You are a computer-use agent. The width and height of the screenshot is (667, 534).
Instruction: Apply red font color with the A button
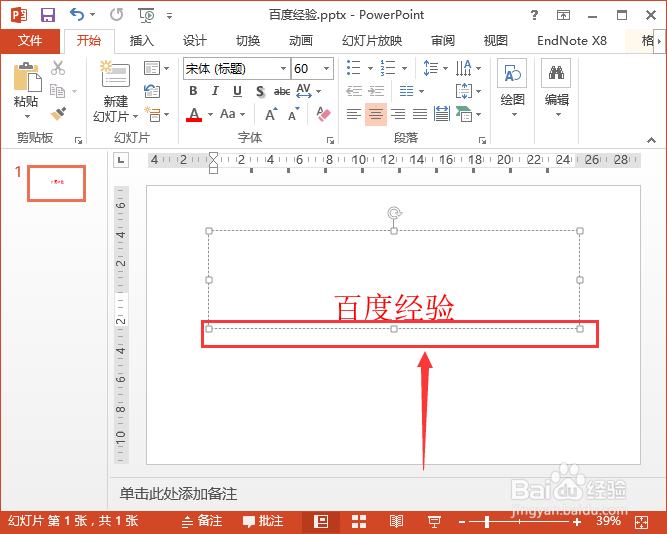coord(194,114)
